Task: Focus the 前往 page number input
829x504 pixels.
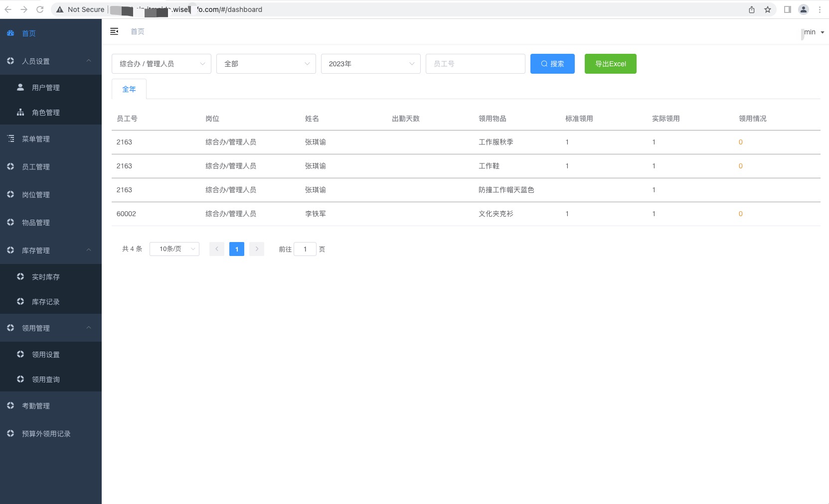Action: (x=305, y=249)
